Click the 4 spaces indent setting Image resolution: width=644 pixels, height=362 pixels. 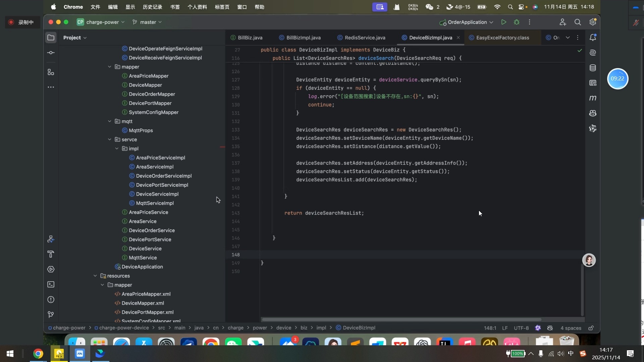point(571,328)
